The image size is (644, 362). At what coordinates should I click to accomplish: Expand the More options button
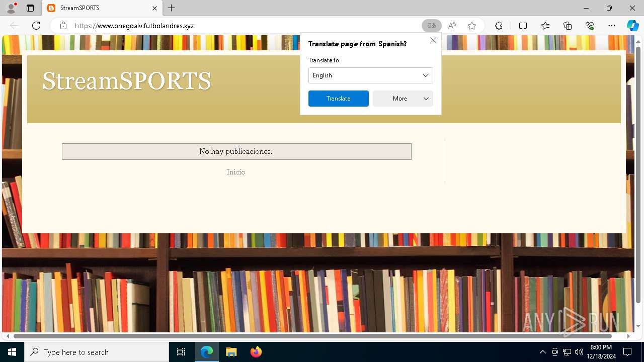pos(403,99)
